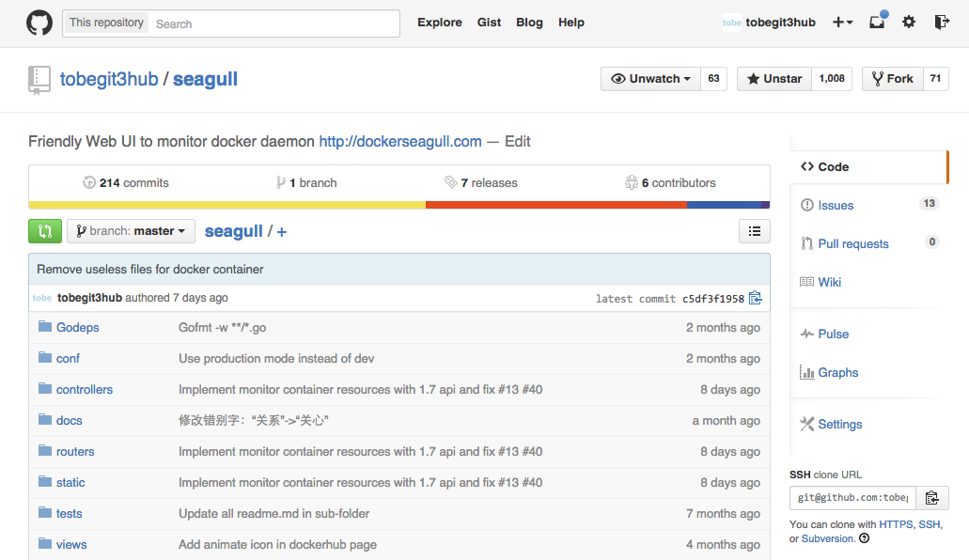
Task: Focus the repository search field
Action: [x=274, y=23]
